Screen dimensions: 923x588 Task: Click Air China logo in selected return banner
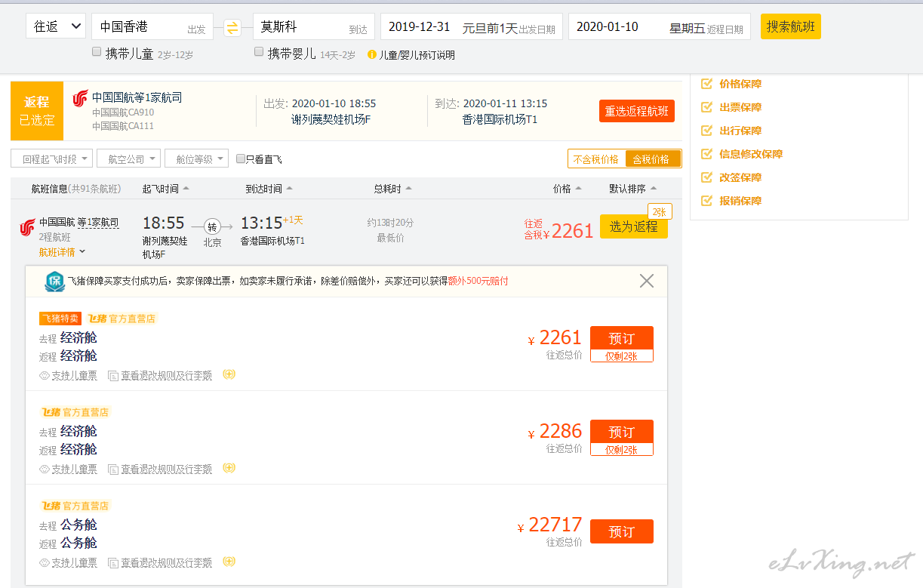pyautogui.click(x=80, y=99)
